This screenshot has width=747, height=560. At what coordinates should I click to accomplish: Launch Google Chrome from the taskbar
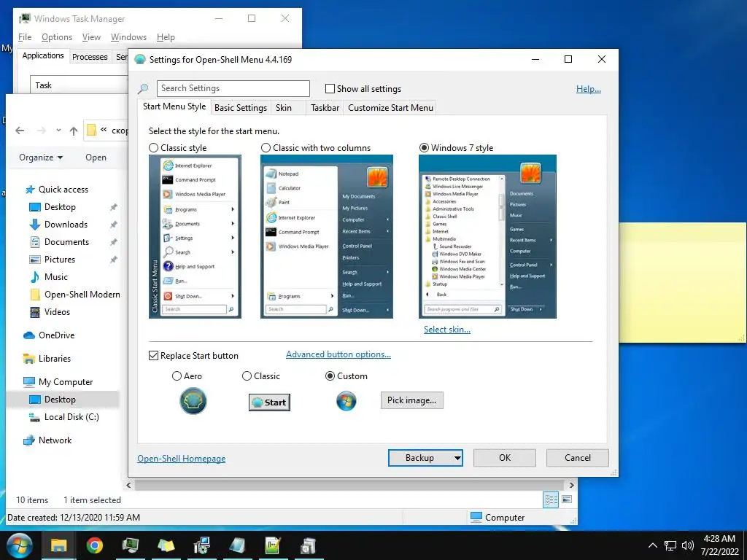click(94, 545)
